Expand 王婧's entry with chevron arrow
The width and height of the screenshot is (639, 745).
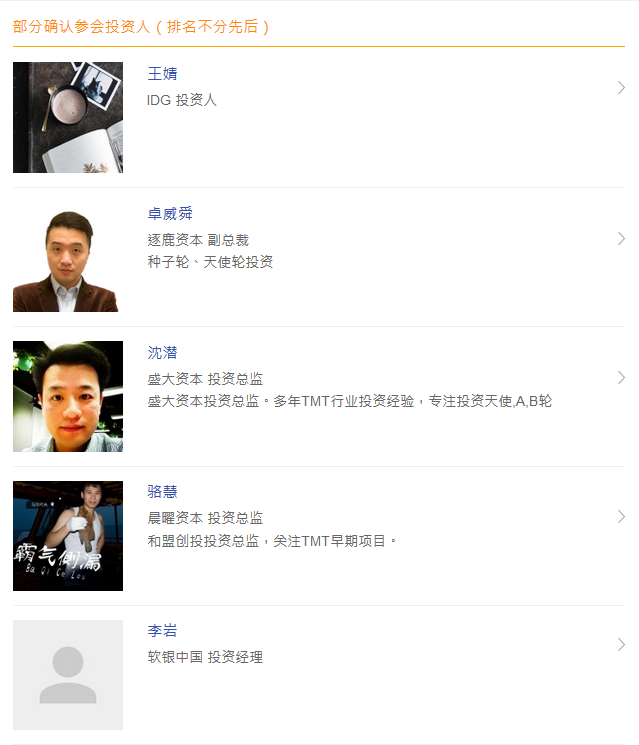pos(621,88)
